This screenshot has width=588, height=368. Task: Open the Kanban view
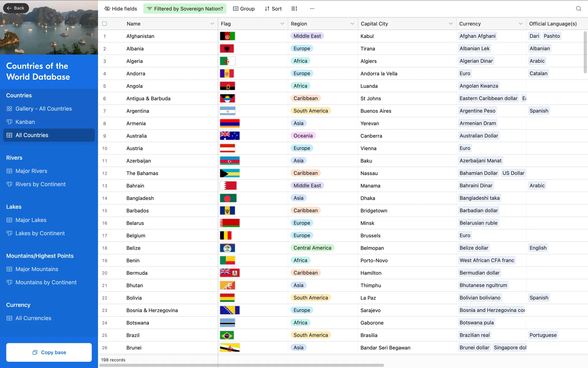point(25,122)
